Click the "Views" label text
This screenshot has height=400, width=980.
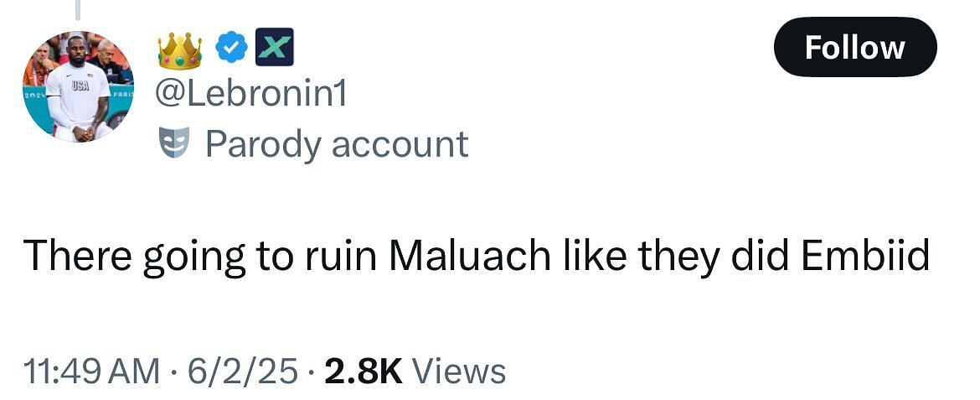[x=459, y=371]
